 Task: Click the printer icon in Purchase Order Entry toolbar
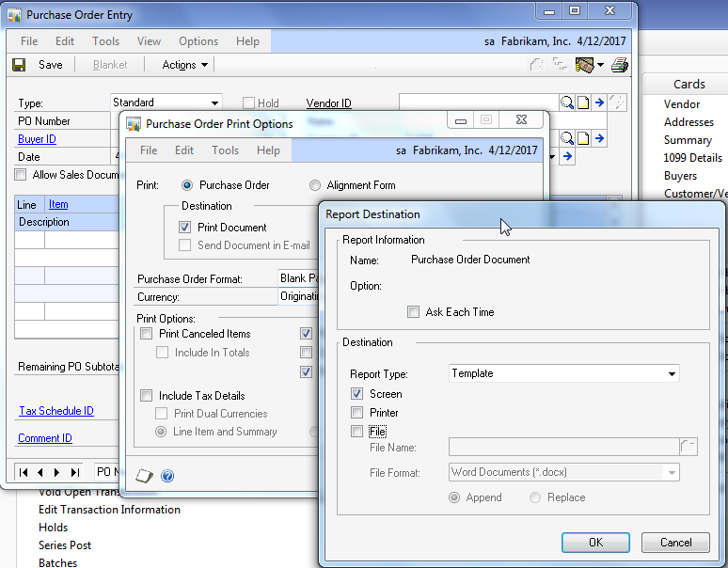pyautogui.click(x=619, y=65)
